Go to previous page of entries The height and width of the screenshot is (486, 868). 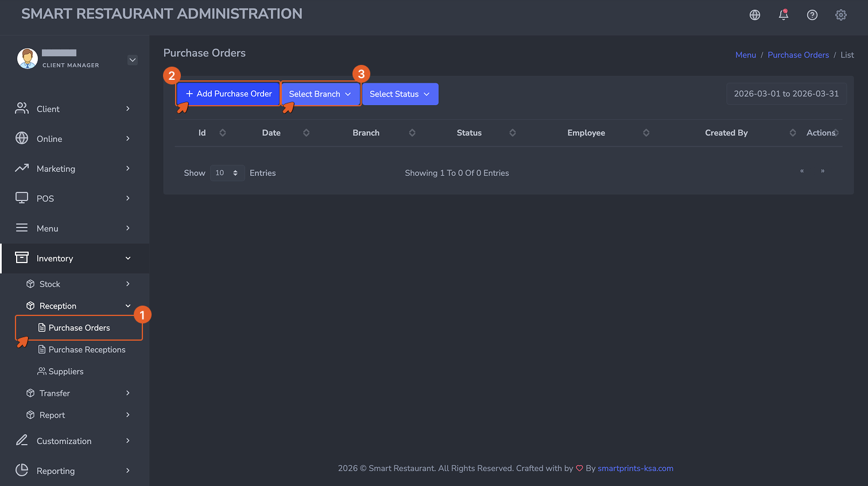[x=802, y=171]
